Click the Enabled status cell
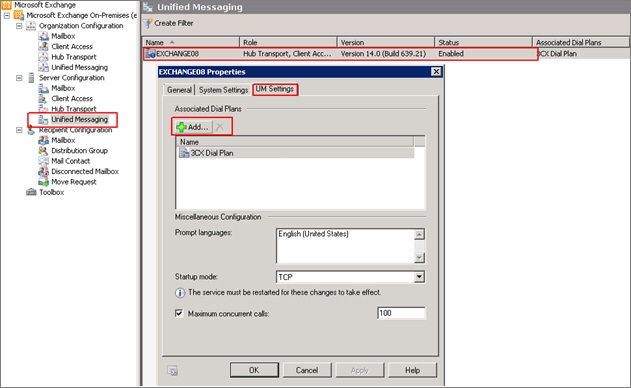Screen dimensions: 631x388 click(x=451, y=54)
